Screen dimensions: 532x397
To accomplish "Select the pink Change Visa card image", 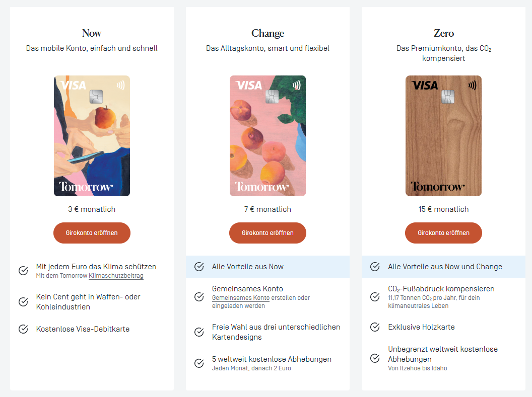I will (x=268, y=136).
